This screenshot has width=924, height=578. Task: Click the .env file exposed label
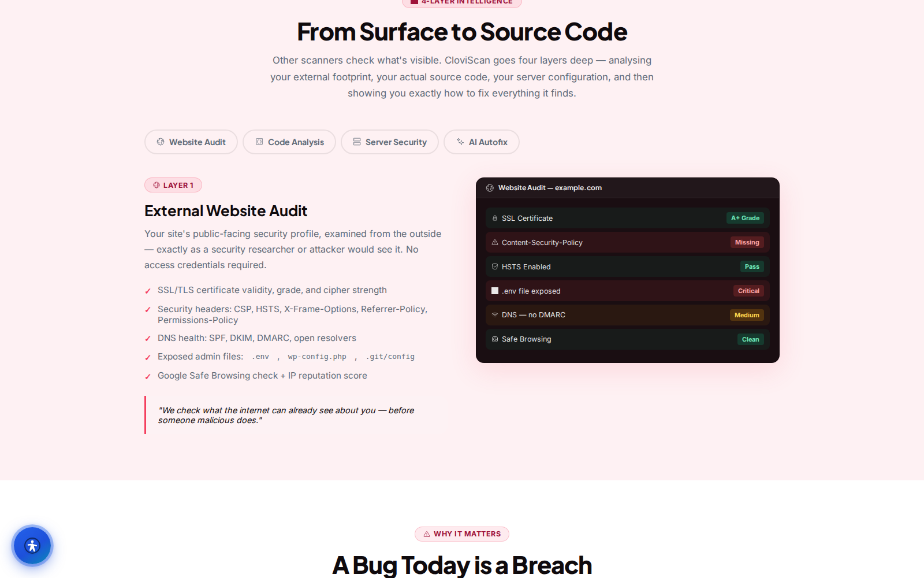(531, 291)
